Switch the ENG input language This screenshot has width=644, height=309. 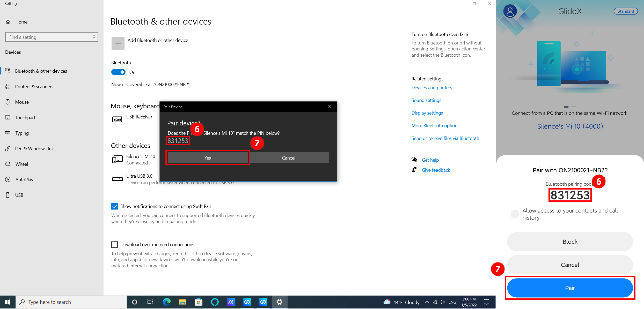pos(452,302)
